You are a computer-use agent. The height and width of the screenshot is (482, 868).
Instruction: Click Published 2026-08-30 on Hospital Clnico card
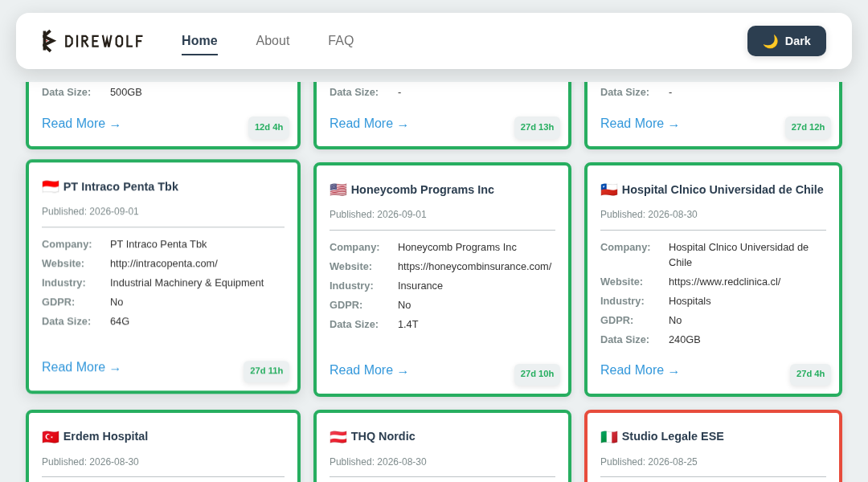point(649,214)
